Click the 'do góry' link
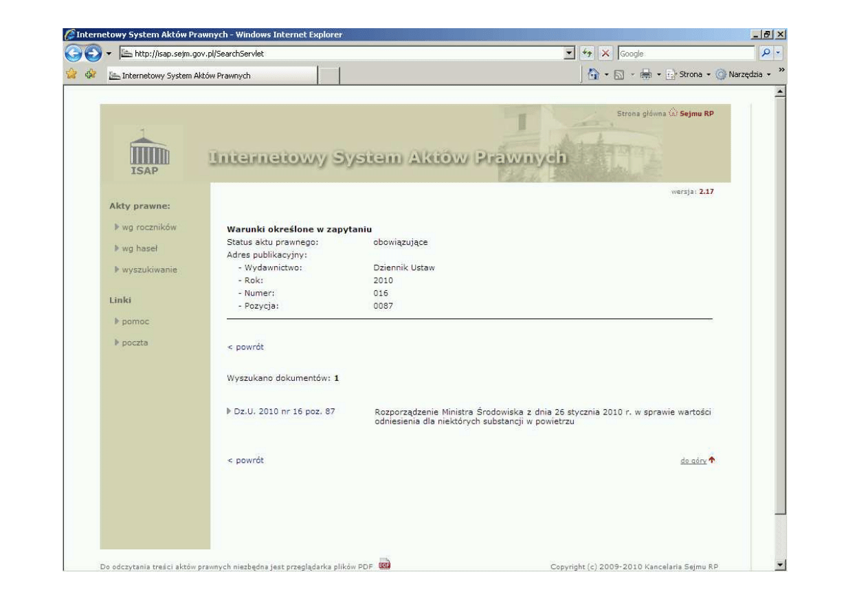 tap(693, 461)
